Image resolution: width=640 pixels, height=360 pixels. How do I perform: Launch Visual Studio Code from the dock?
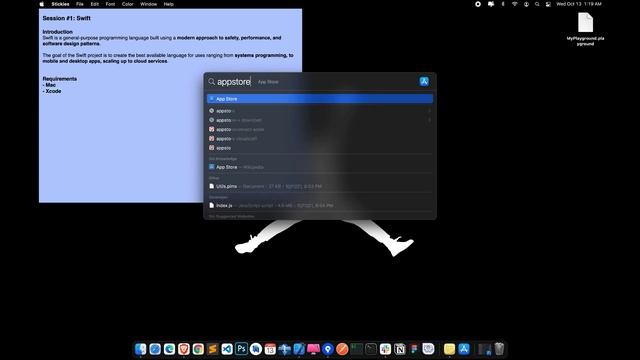227,349
